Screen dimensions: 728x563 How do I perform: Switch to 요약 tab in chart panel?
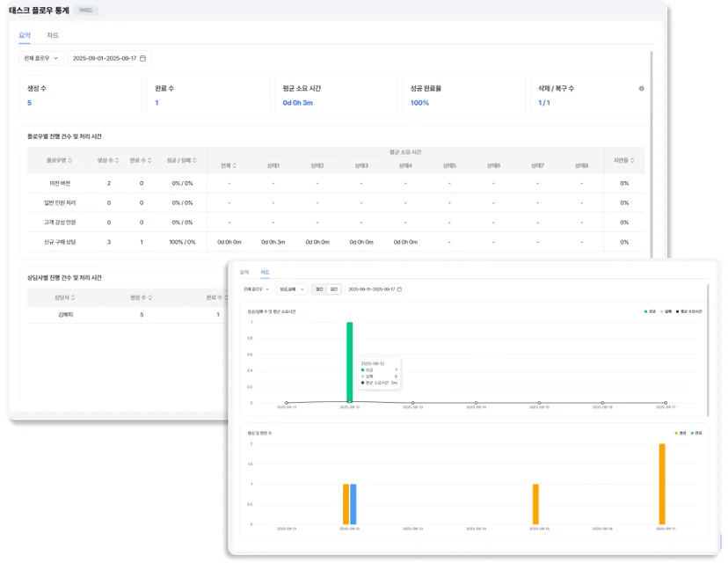pos(244,272)
